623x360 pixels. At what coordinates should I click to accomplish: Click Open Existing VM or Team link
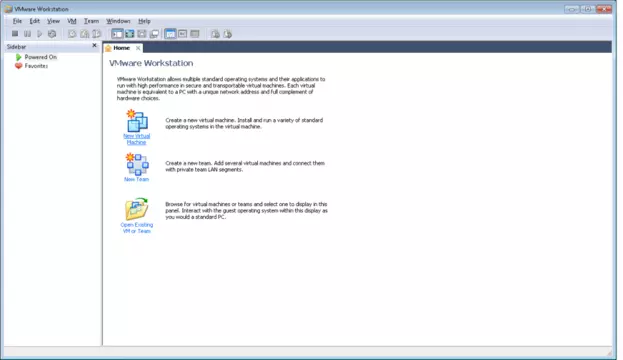[x=137, y=228]
